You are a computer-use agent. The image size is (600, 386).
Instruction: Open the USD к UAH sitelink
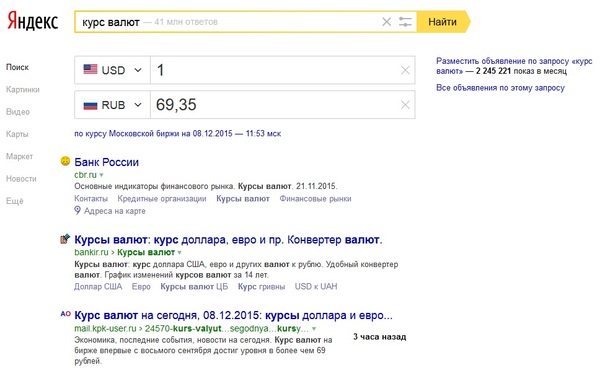[x=316, y=287]
